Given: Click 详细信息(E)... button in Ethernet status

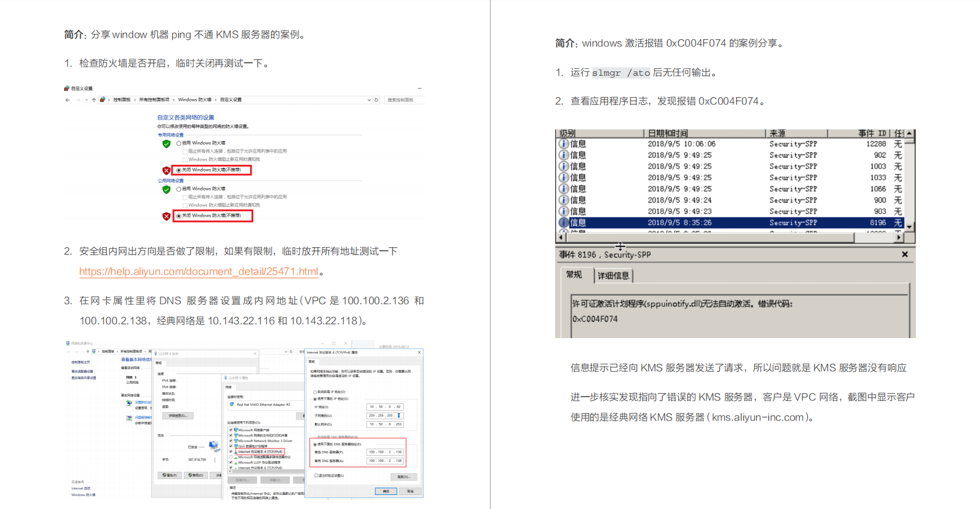Looking at the screenshot, I should click(178, 416).
